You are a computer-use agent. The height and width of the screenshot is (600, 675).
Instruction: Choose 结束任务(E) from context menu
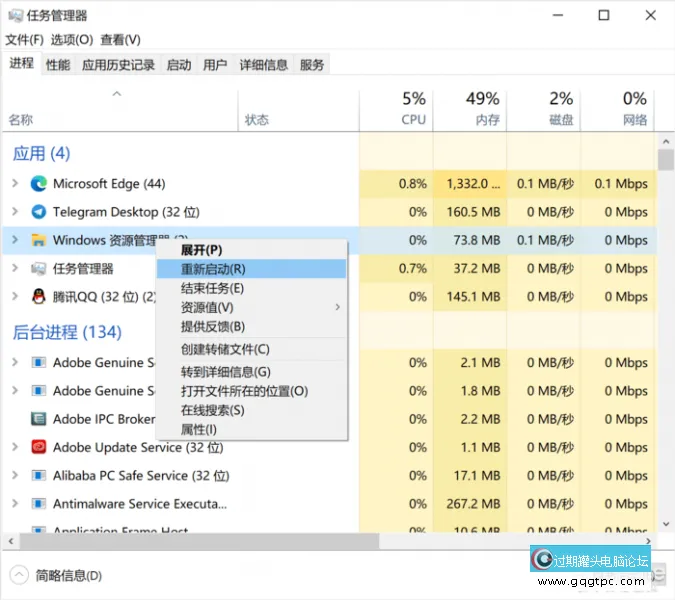212,288
